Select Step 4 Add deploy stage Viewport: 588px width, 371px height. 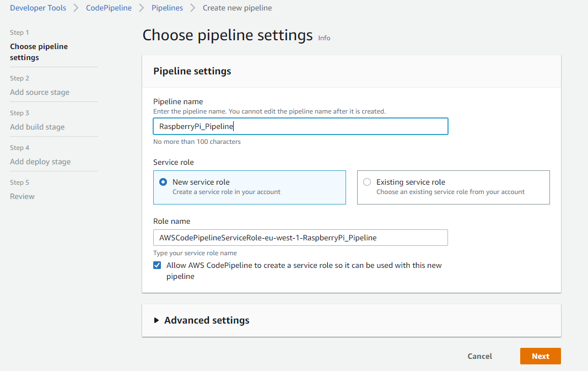coord(40,162)
